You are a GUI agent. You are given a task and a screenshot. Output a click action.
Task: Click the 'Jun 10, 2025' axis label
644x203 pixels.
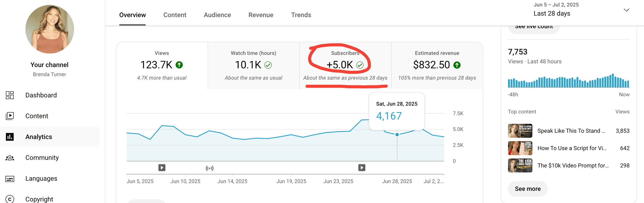pyautogui.click(x=185, y=181)
